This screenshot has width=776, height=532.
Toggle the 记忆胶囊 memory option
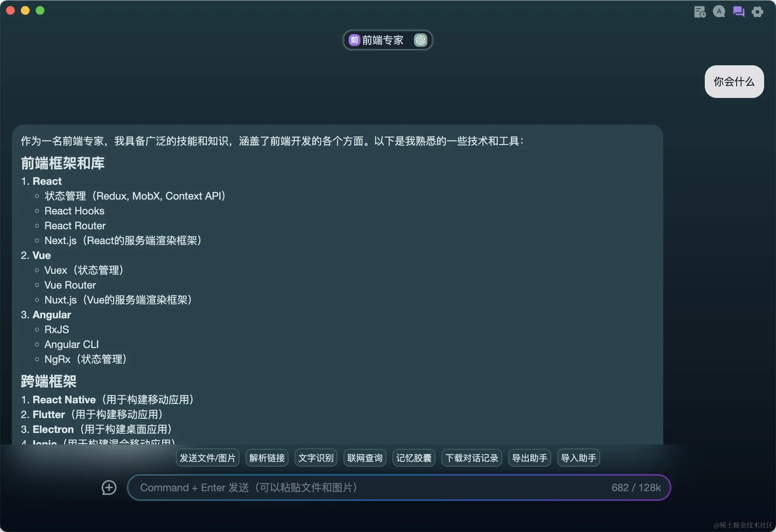click(x=414, y=458)
